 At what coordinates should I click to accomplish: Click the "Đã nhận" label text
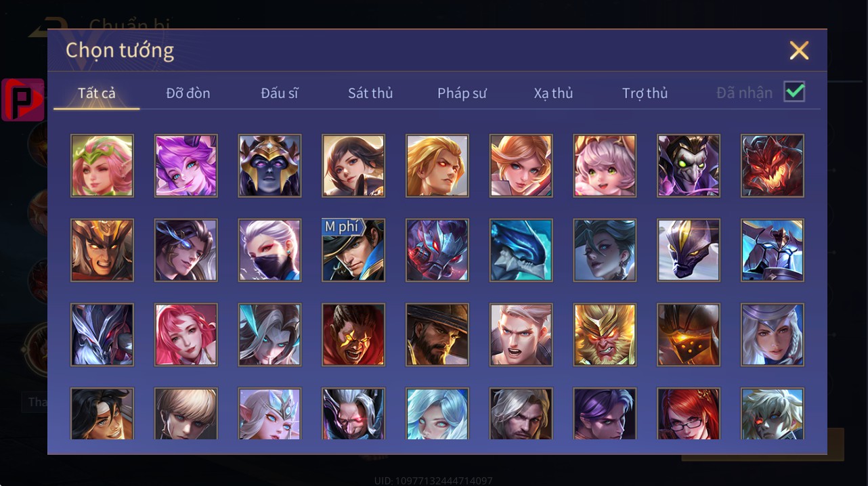click(744, 93)
